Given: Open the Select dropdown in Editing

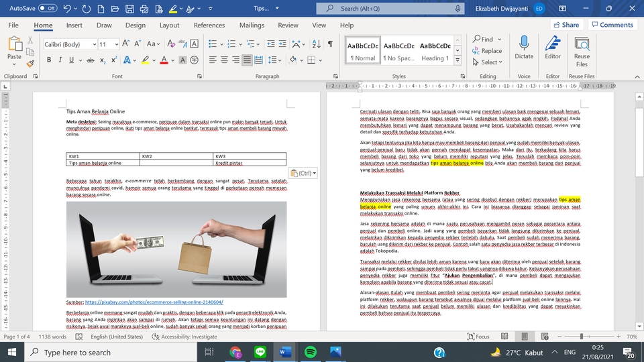Looking at the screenshot, I should pyautogui.click(x=488, y=62).
